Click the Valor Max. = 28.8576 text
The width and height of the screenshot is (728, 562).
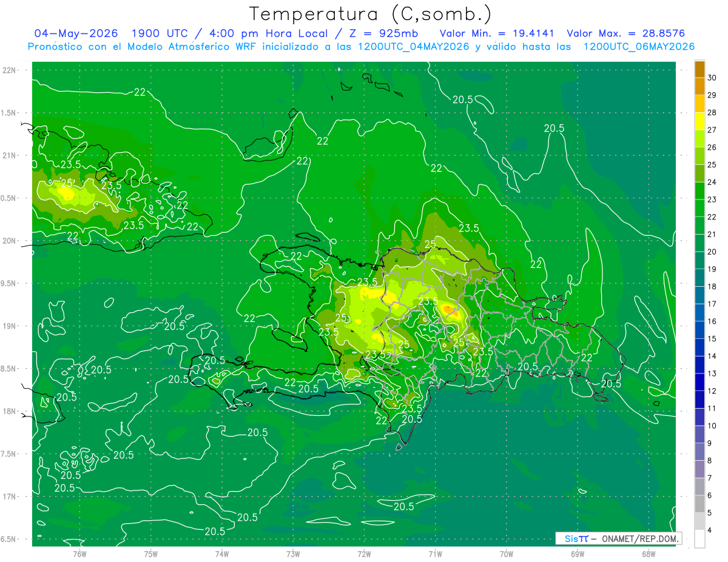(625, 33)
